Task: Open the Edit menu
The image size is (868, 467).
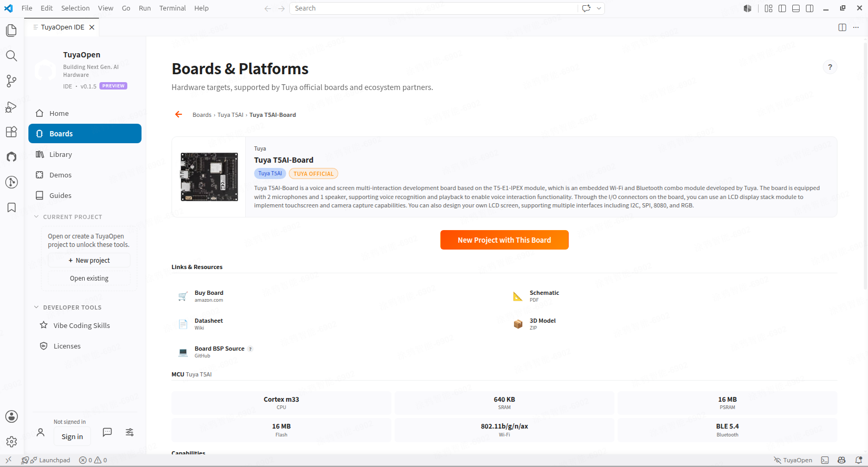Action: [x=47, y=8]
